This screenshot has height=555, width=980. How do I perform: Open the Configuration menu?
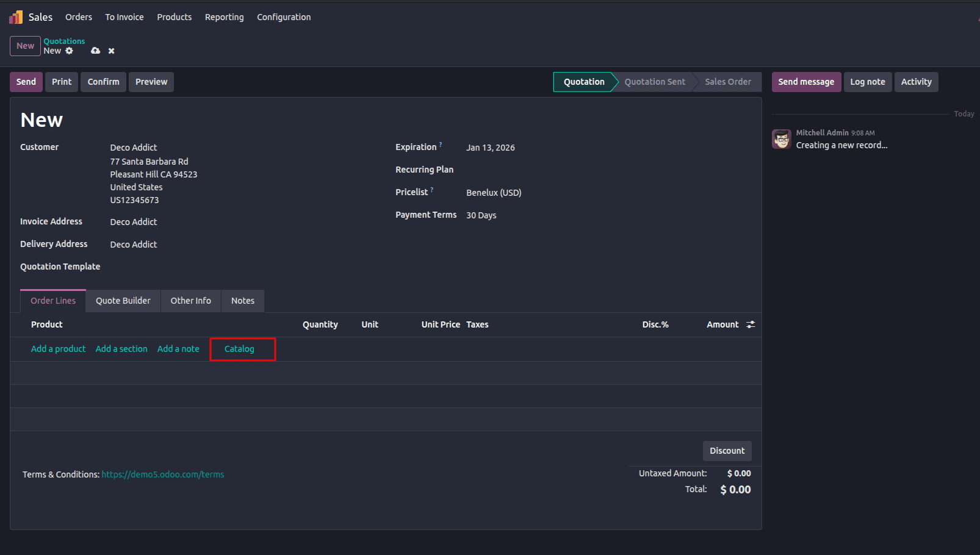coord(284,17)
